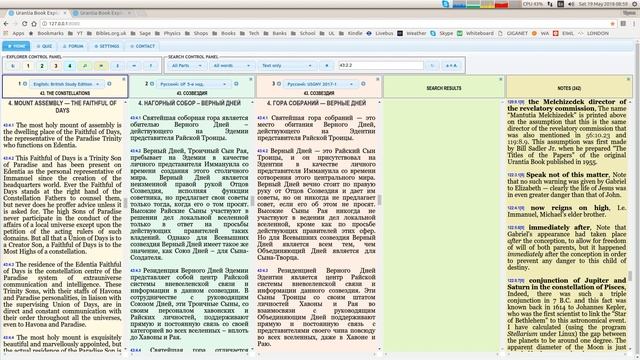Image resolution: width=640 pixels, height=360 pixels.
Task: Open English British Study Edition dropdown
Action: coord(67,84)
